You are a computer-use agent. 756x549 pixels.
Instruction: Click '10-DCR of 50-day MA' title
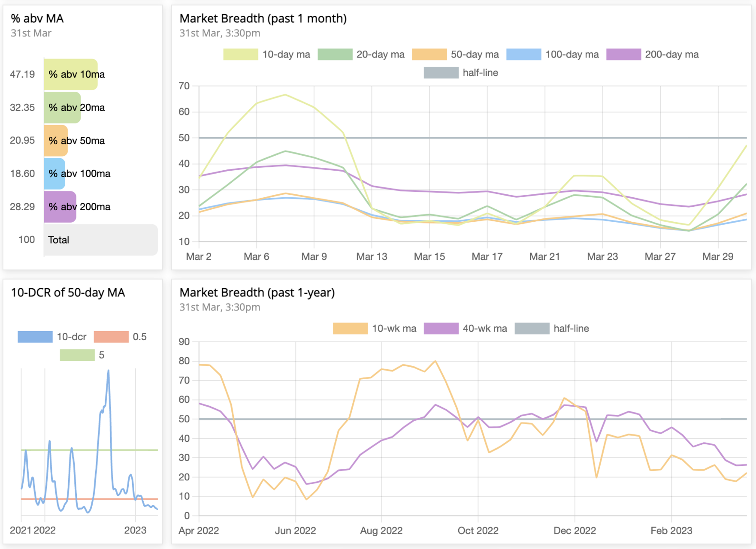click(68, 293)
